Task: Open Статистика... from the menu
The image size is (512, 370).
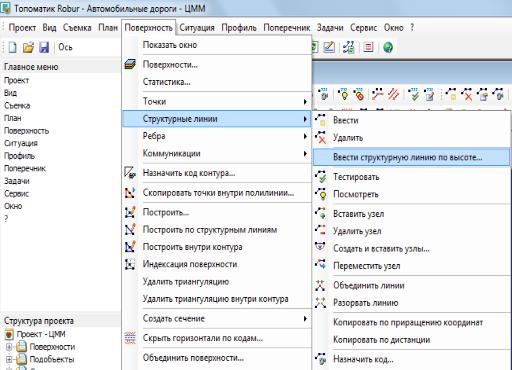Action: pyautogui.click(x=217, y=82)
